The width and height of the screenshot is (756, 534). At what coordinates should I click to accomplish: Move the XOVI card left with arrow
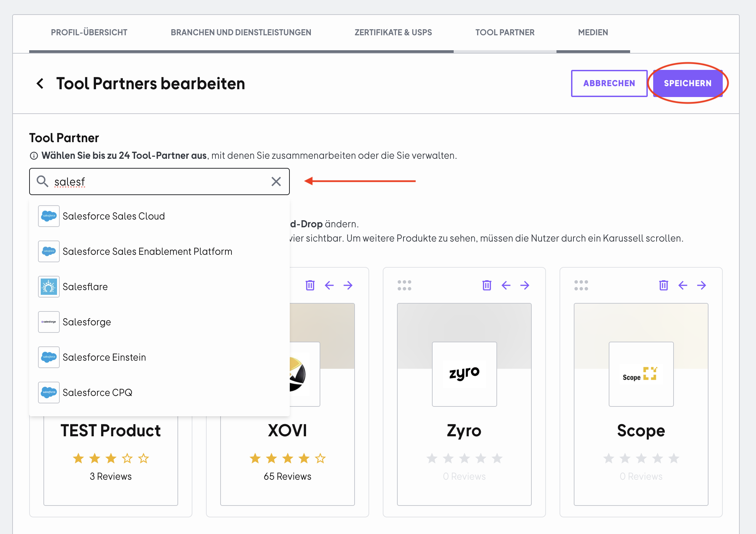pyautogui.click(x=329, y=285)
